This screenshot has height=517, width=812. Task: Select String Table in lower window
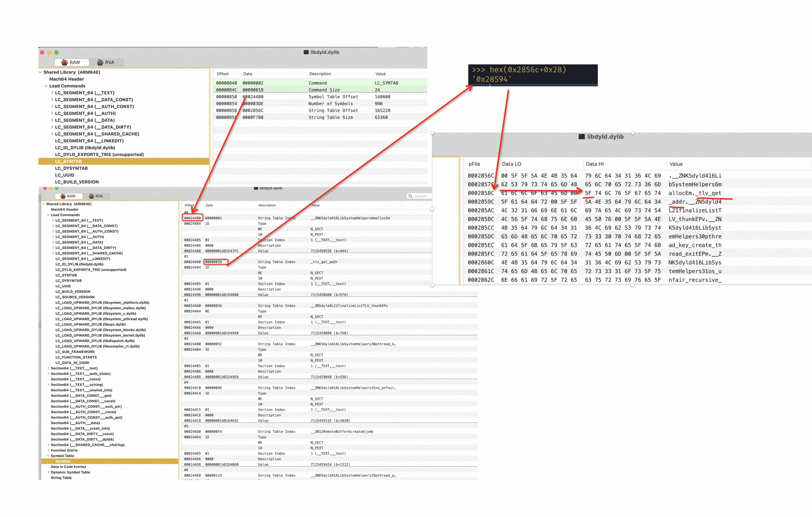[61, 478]
